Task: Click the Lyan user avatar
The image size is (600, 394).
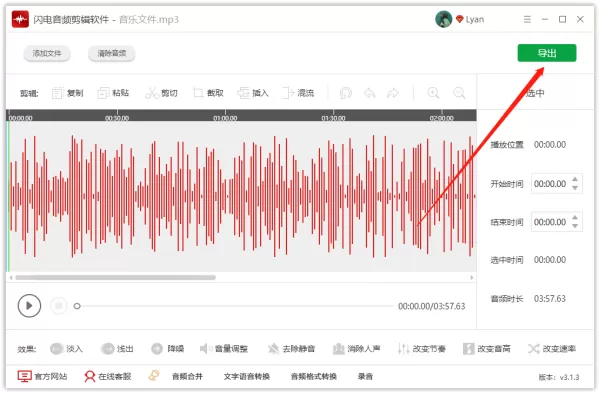Action: pyautogui.click(x=443, y=19)
